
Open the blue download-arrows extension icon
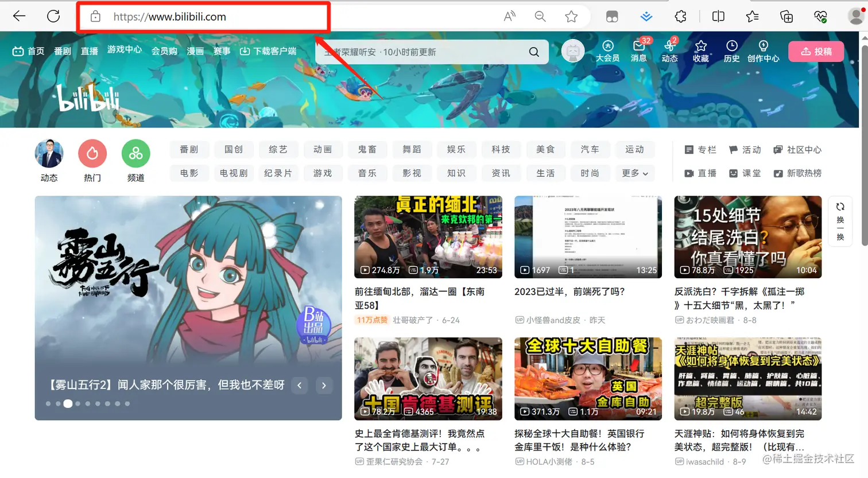tap(646, 17)
